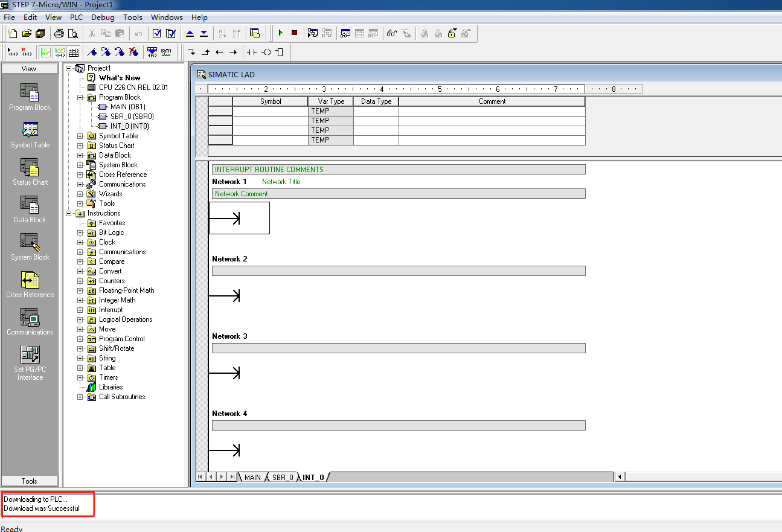
Task: Insert Coil LAD instruction icon
Action: point(266,52)
